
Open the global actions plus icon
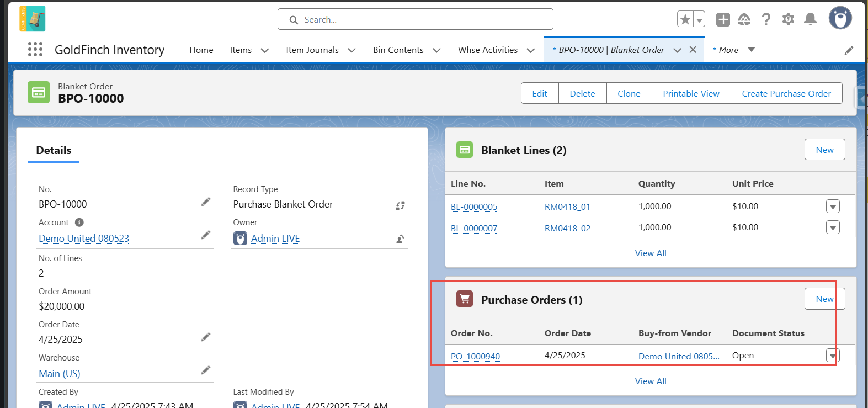coord(723,19)
